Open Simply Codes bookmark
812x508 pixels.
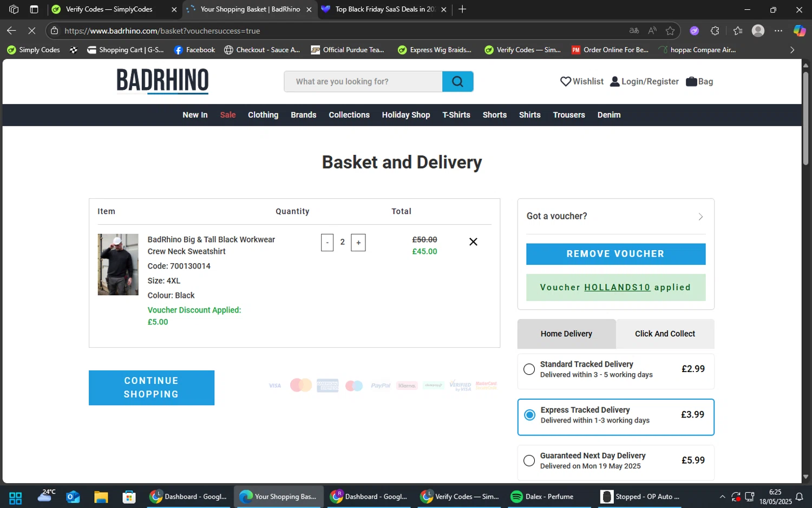34,50
